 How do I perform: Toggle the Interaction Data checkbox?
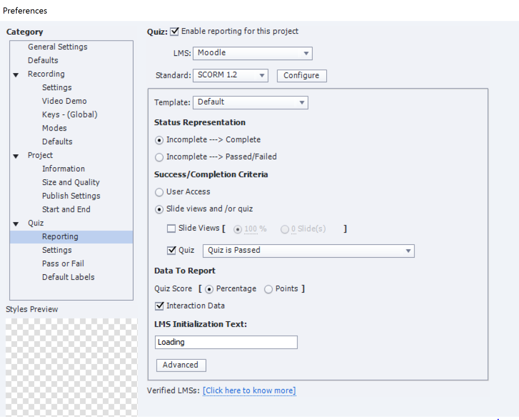[159, 306]
